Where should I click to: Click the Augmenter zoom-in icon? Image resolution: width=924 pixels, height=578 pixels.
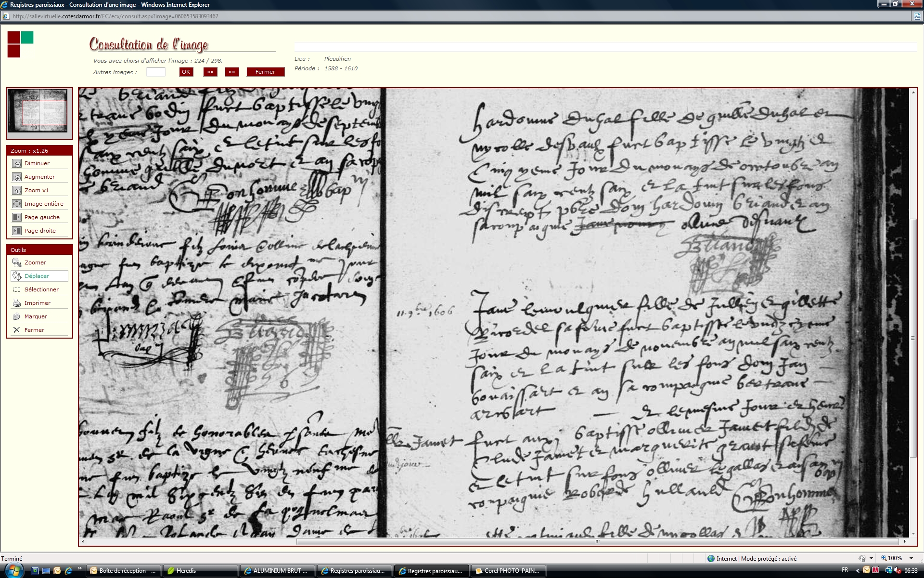tap(17, 177)
